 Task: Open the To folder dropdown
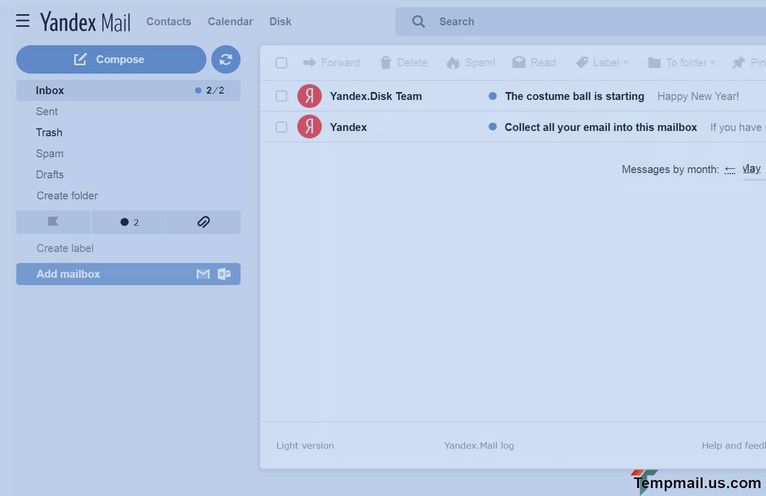pyautogui.click(x=682, y=62)
